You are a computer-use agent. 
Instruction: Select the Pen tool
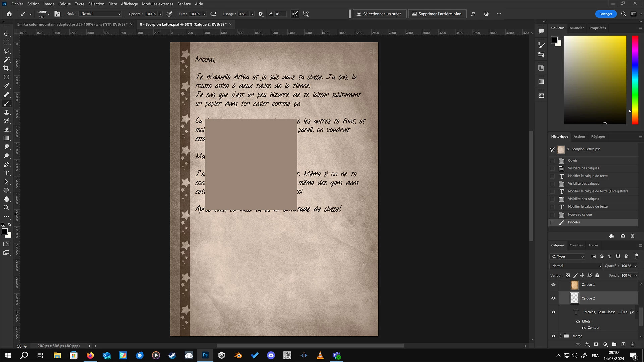(6, 164)
